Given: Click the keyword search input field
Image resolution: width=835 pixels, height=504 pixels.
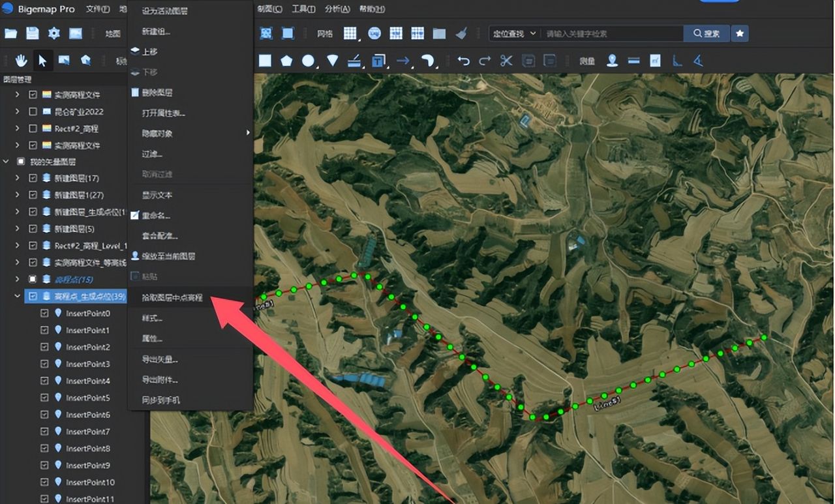Looking at the screenshot, I should point(612,33).
